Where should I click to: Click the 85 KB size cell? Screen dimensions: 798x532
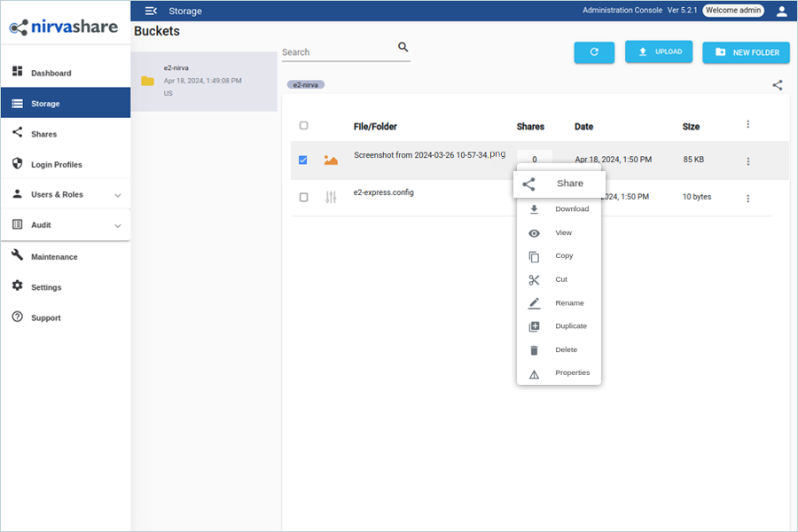click(693, 160)
